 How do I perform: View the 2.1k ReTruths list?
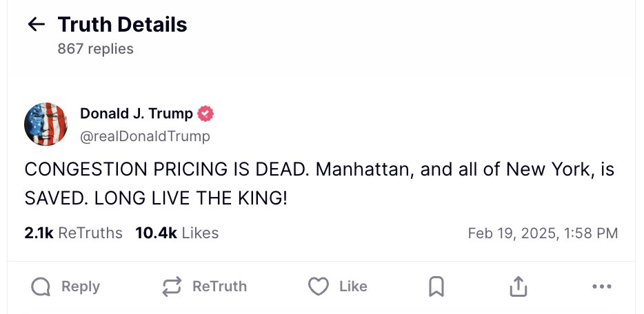tap(73, 233)
